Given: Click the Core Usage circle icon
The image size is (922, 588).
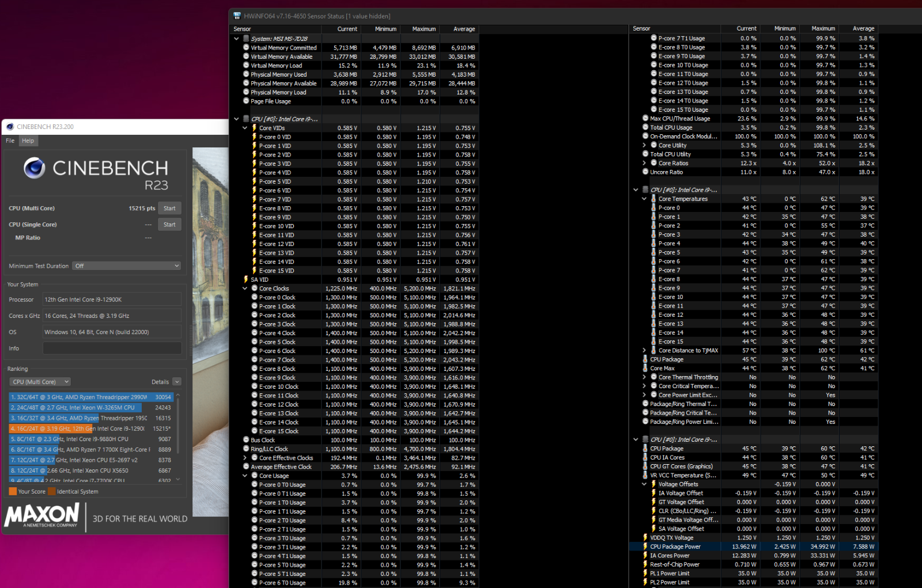Looking at the screenshot, I should point(254,476).
